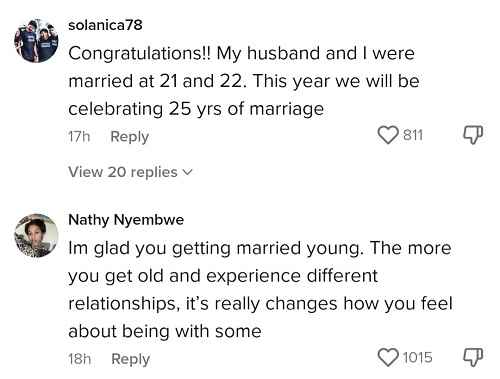500x379 pixels.
Task: Open Nathy Nyembwe's profile picture
Action: click(x=36, y=236)
